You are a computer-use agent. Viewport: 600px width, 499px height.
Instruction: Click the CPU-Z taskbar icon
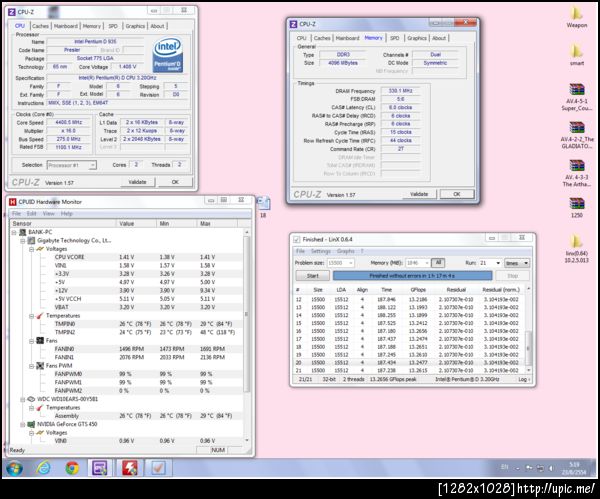pyautogui.click(x=100, y=468)
